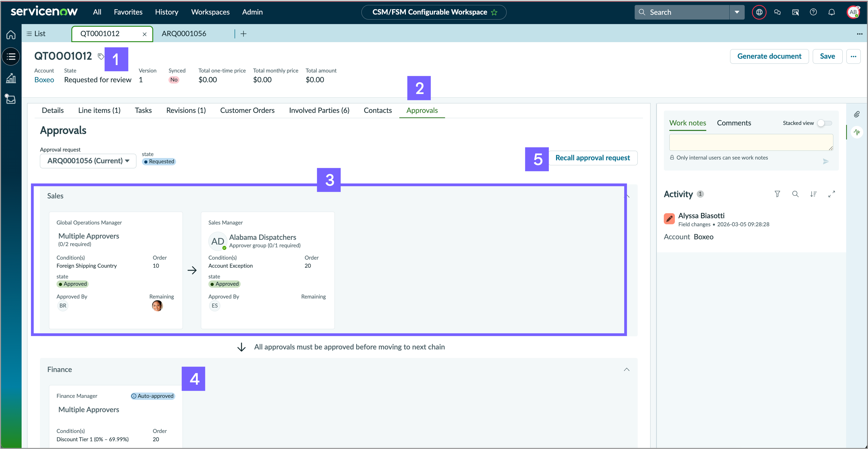Open the List tab
The width and height of the screenshot is (868, 449).
[36, 34]
